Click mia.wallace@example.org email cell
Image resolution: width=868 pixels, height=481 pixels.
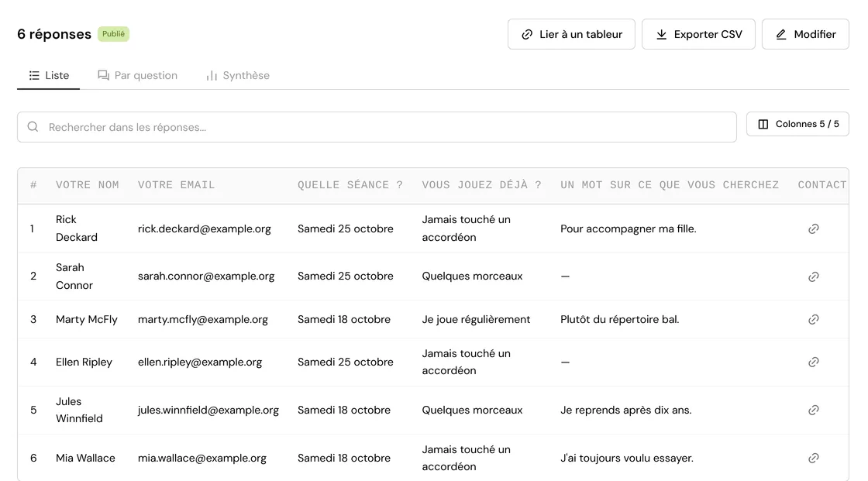[x=202, y=459]
